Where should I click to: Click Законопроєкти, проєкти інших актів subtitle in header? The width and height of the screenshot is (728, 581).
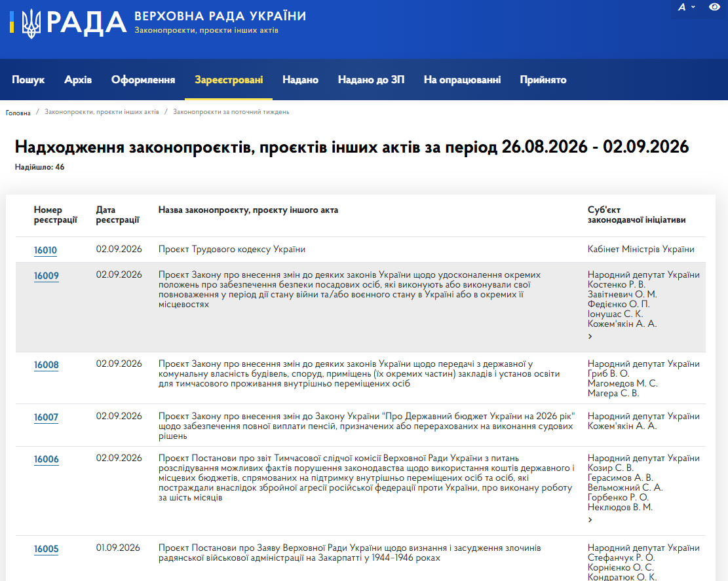click(206, 30)
